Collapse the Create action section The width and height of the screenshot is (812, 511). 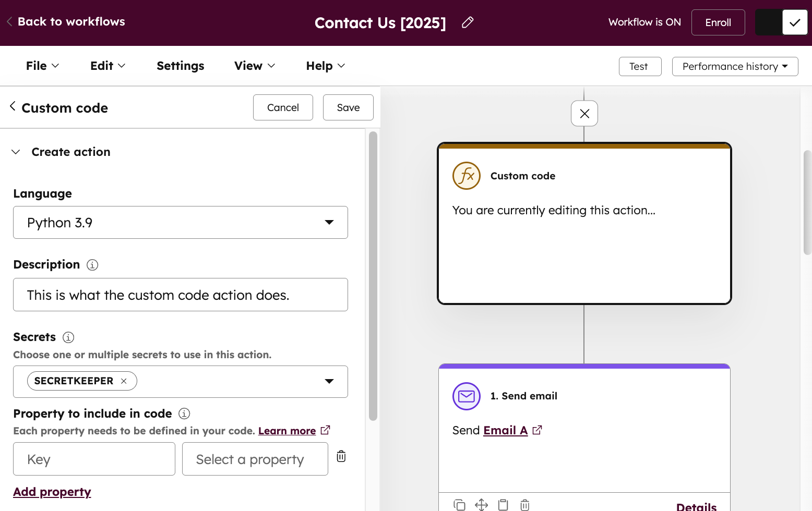click(16, 152)
